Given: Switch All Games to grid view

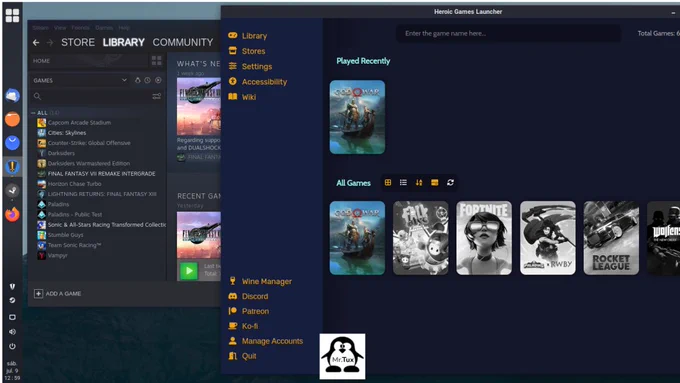Looking at the screenshot, I should (388, 183).
